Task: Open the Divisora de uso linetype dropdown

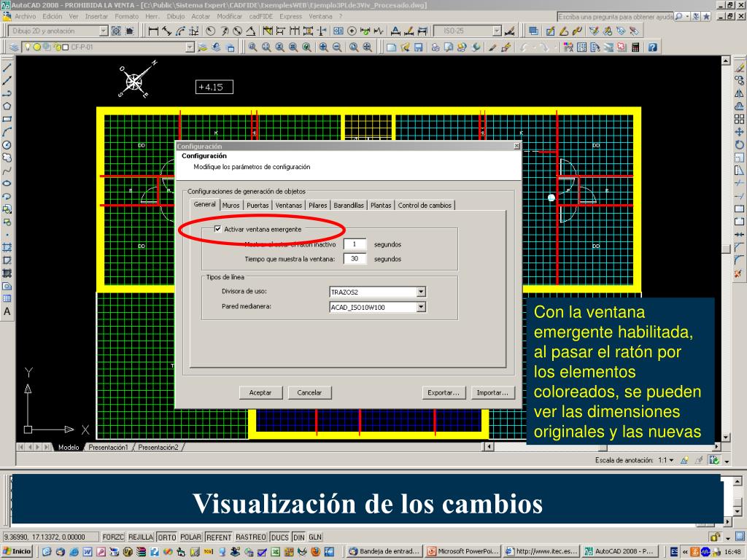Action: coord(421,292)
